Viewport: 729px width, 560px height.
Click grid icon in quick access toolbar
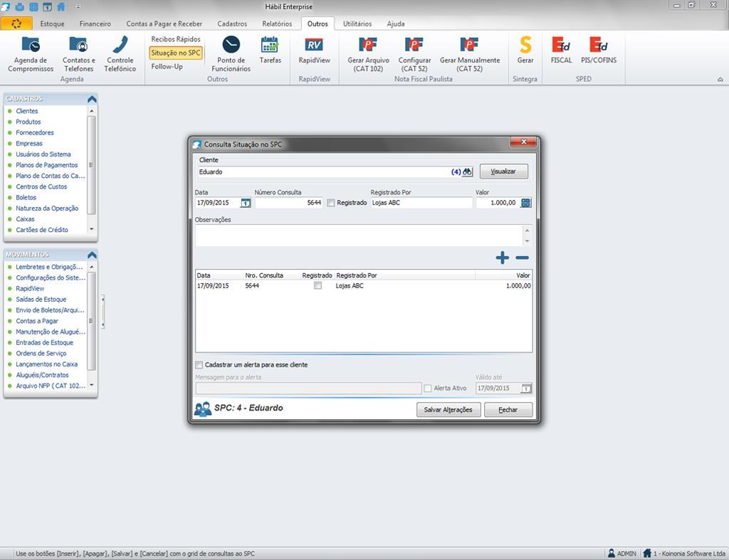coord(34,7)
